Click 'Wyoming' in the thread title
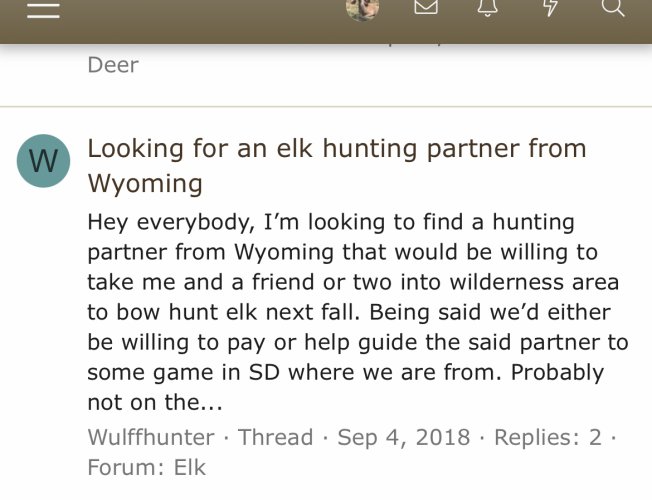Image resolution: width=652 pixels, height=500 pixels. pos(145,184)
